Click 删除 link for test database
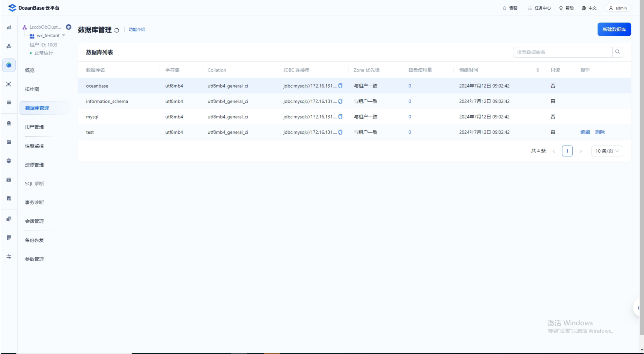 click(600, 132)
